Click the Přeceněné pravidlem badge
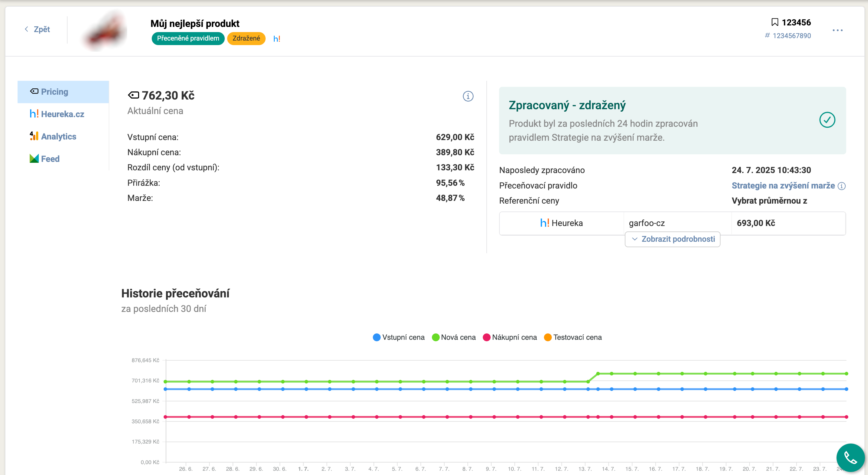Screen dimensions: 868x475 188,38
